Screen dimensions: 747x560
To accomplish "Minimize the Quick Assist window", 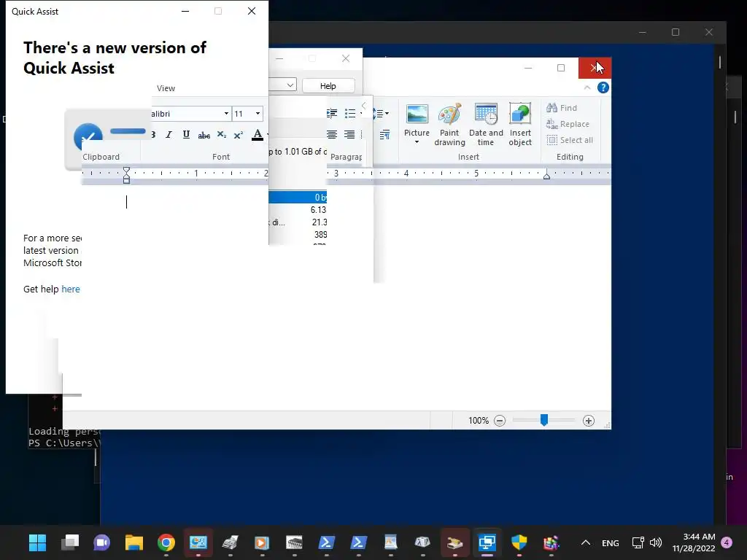I will pos(185,11).
